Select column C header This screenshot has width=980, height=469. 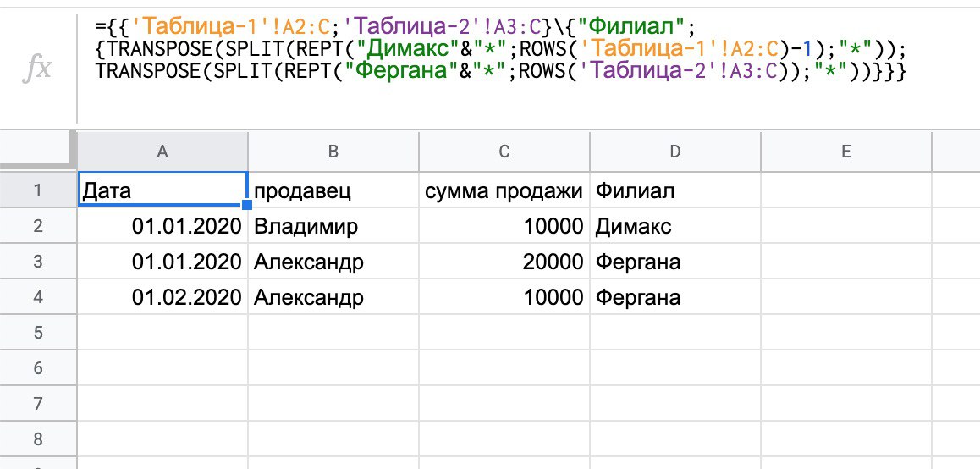point(504,152)
